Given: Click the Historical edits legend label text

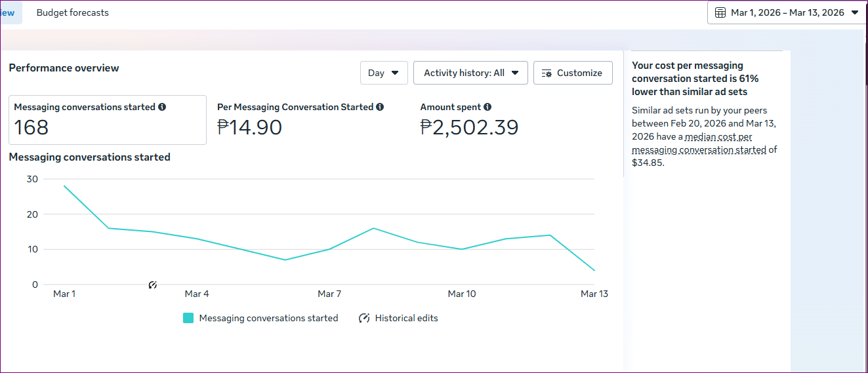Looking at the screenshot, I should (406, 318).
